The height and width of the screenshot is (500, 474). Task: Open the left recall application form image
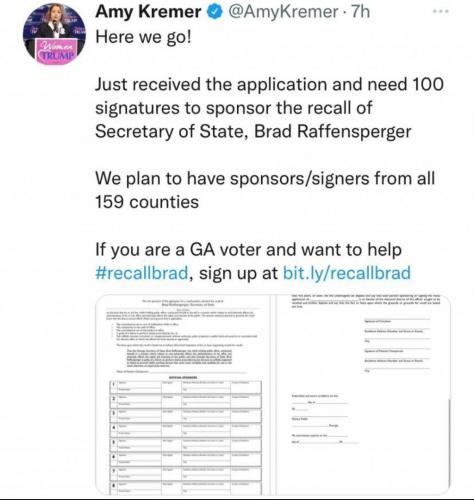pos(183,395)
